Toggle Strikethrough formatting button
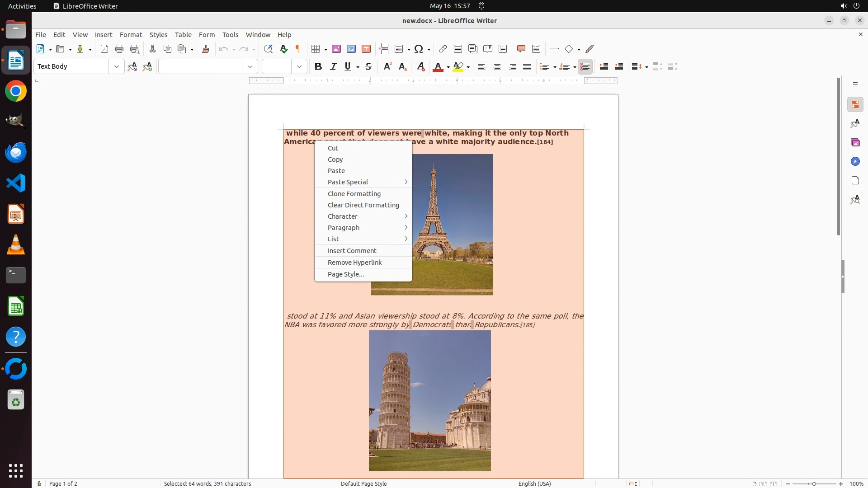868x488 pixels. (368, 66)
